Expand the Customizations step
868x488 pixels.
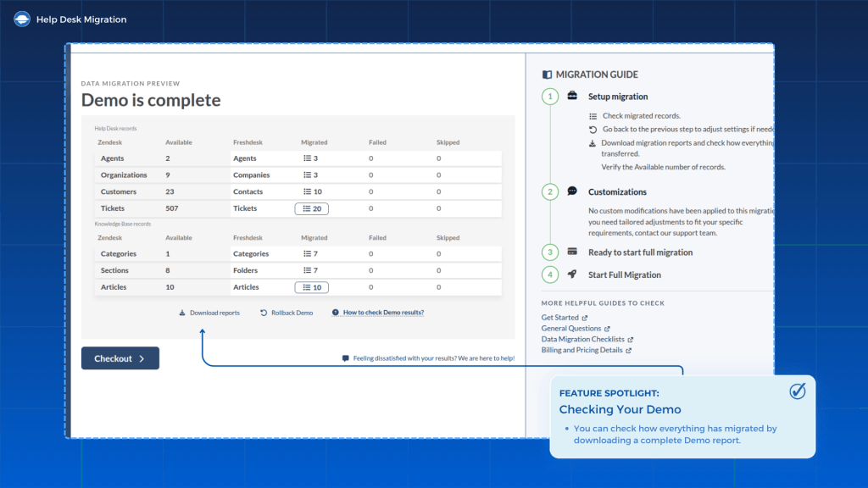(617, 192)
